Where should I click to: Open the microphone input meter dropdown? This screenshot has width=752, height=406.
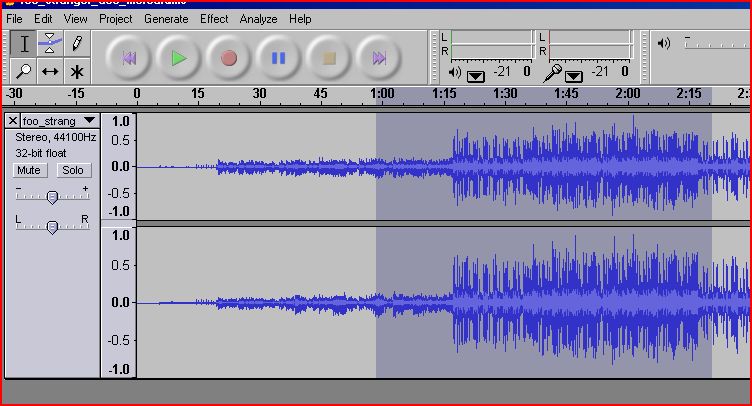coord(574,75)
